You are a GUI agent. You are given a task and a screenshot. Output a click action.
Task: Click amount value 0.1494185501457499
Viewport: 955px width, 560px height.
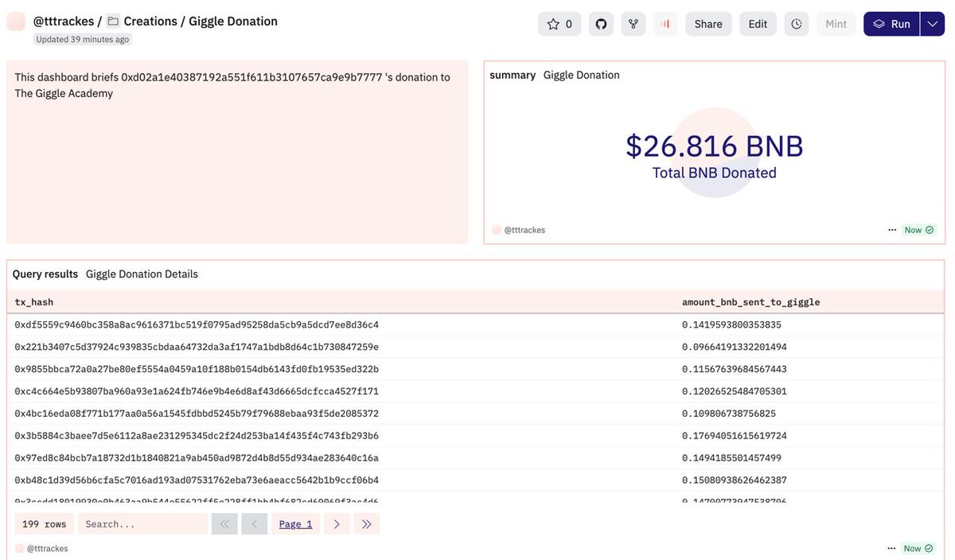click(731, 458)
